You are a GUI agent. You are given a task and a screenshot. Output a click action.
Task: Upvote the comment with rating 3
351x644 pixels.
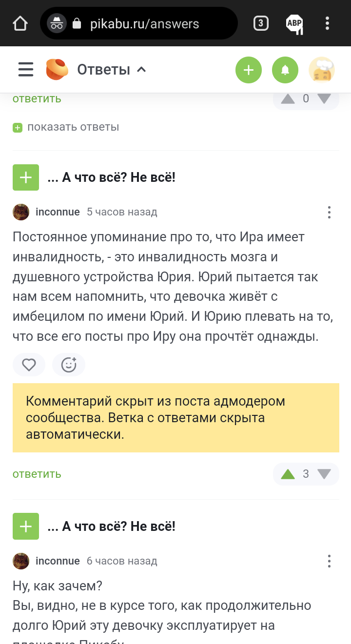pyautogui.click(x=288, y=474)
